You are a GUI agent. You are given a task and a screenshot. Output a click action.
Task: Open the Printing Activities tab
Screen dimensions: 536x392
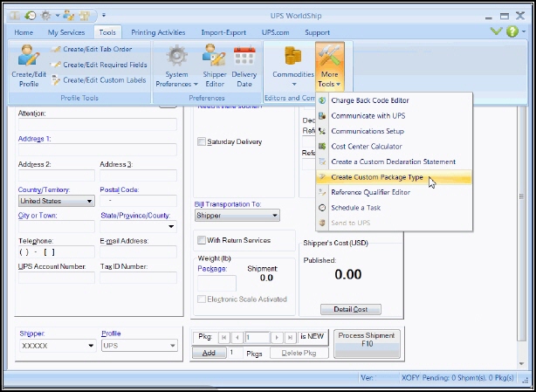158,32
